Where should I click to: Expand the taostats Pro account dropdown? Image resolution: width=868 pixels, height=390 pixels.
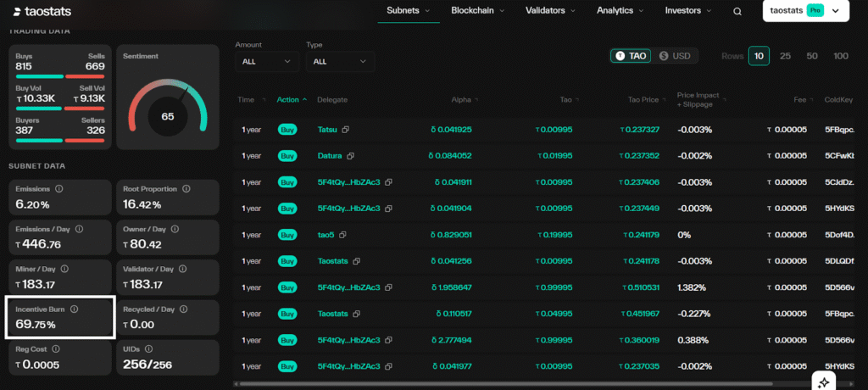(x=804, y=11)
